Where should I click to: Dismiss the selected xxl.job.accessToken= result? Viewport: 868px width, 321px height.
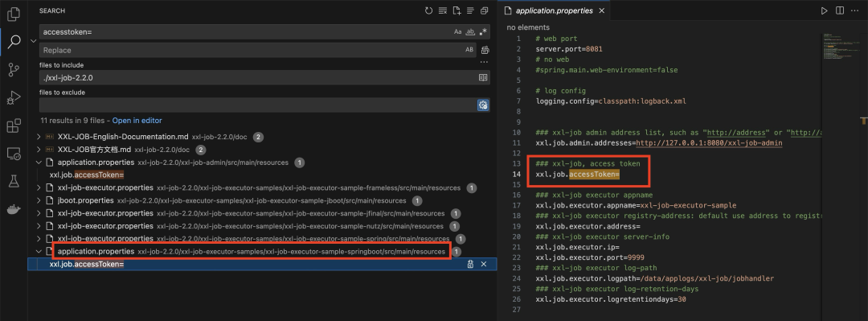(x=484, y=265)
